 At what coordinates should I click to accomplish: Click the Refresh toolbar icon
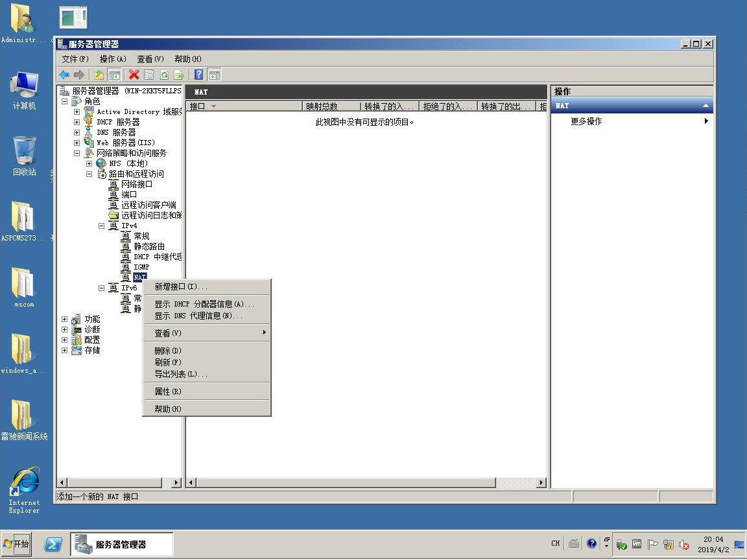click(164, 75)
